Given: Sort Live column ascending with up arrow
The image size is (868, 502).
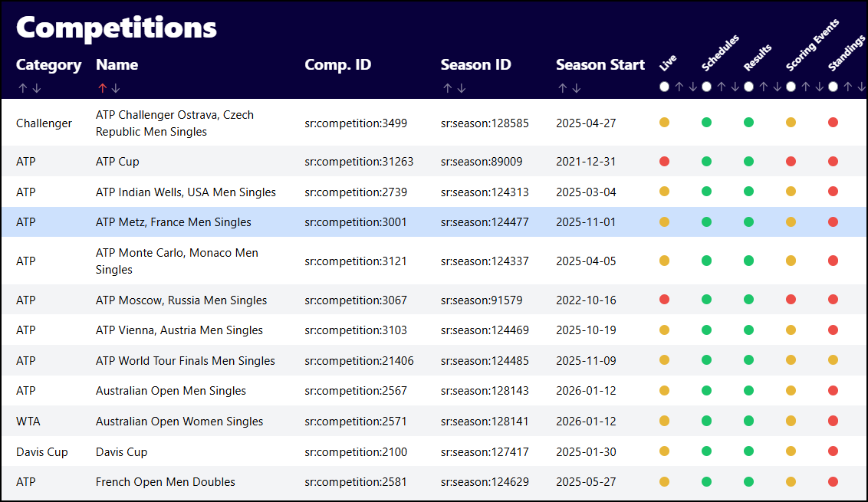Looking at the screenshot, I should [x=679, y=87].
